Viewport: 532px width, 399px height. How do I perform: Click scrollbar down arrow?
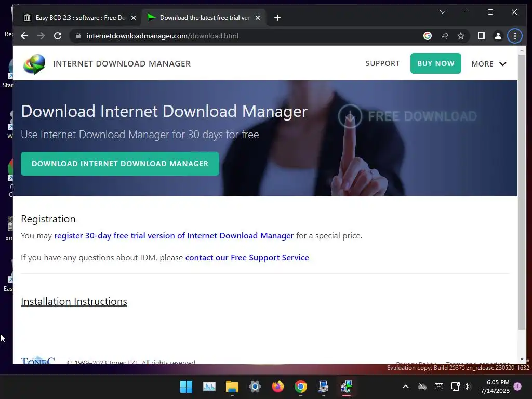(x=522, y=359)
